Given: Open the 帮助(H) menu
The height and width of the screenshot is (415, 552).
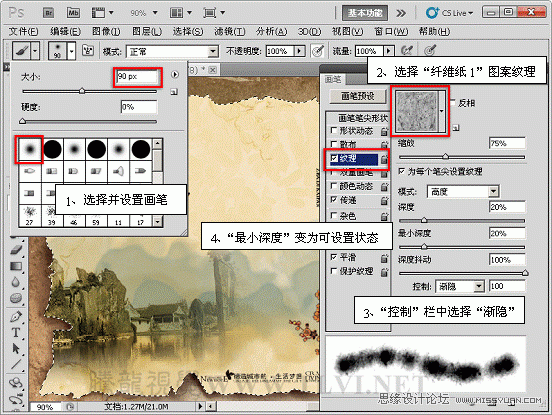Looking at the screenshot, I should tap(434, 31).
